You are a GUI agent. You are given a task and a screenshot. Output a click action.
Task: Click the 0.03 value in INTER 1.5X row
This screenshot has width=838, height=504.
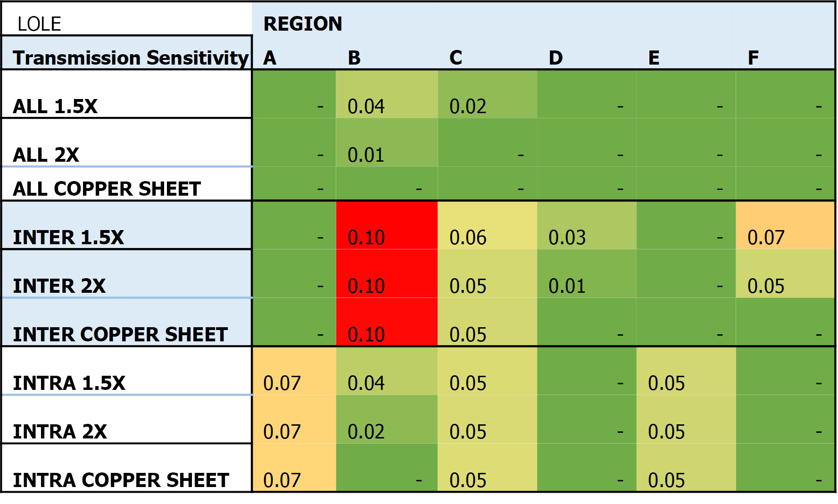click(567, 237)
